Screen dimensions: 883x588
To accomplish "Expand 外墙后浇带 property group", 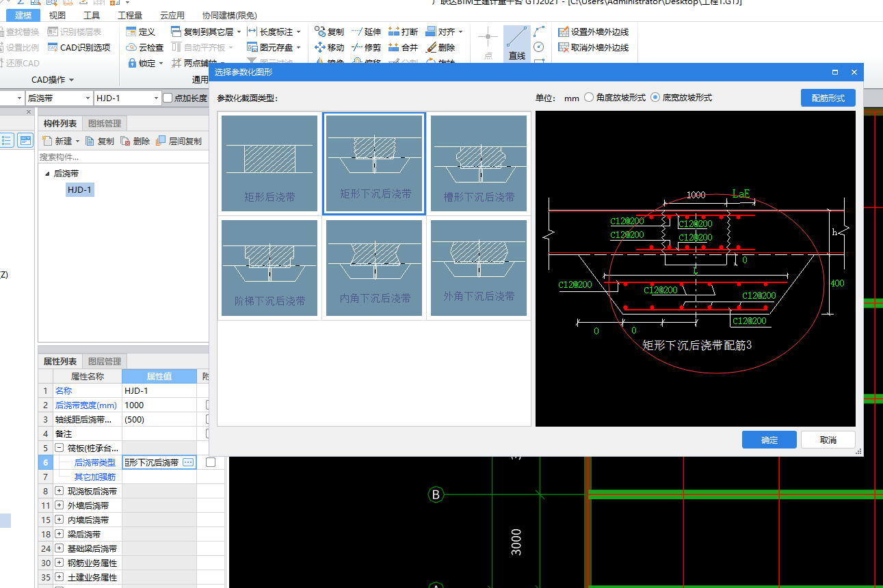I will pos(60,505).
